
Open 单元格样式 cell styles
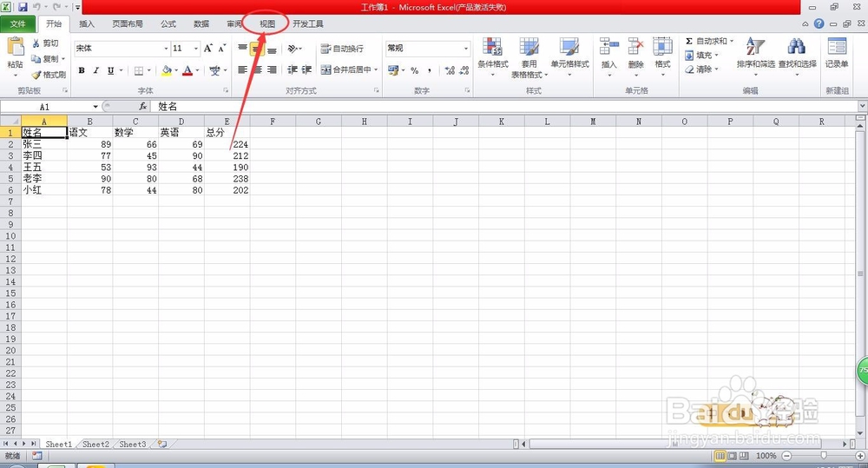click(569, 56)
